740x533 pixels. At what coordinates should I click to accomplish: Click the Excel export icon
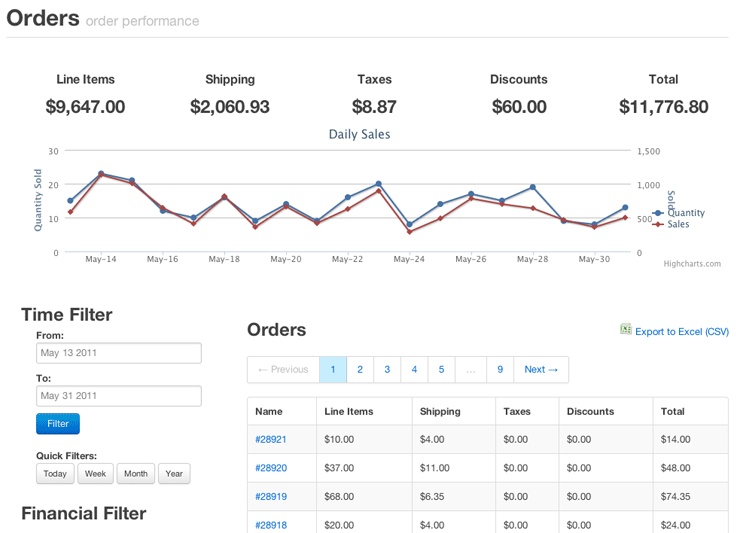point(625,329)
